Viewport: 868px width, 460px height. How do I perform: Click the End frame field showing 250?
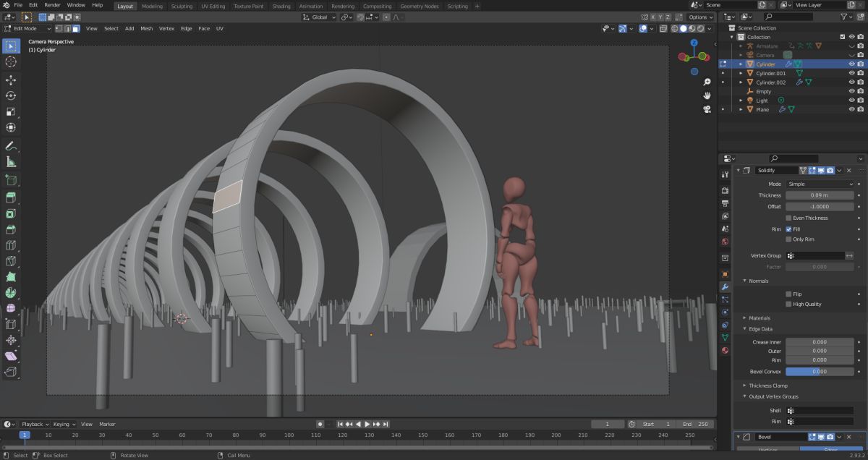(696, 424)
